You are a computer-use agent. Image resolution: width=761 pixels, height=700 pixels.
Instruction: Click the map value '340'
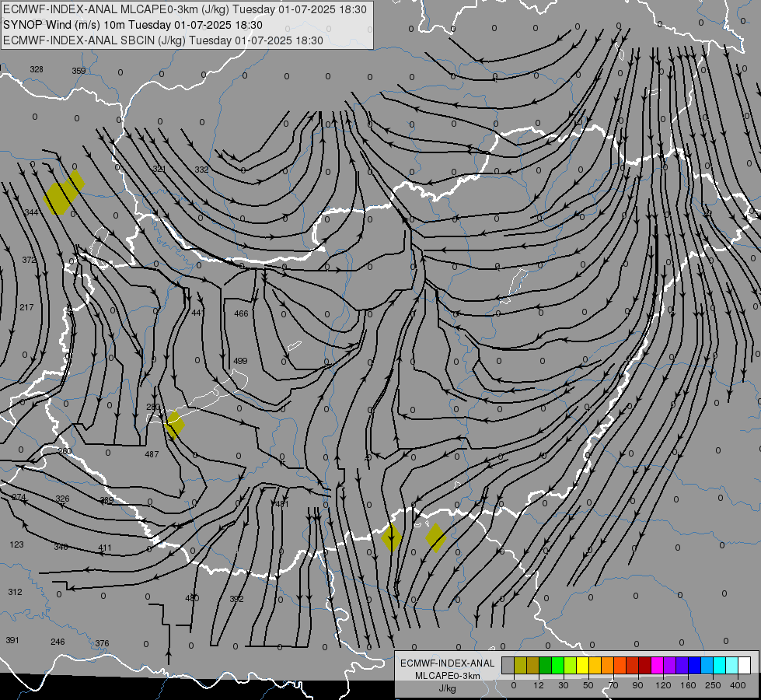[x=61, y=547]
